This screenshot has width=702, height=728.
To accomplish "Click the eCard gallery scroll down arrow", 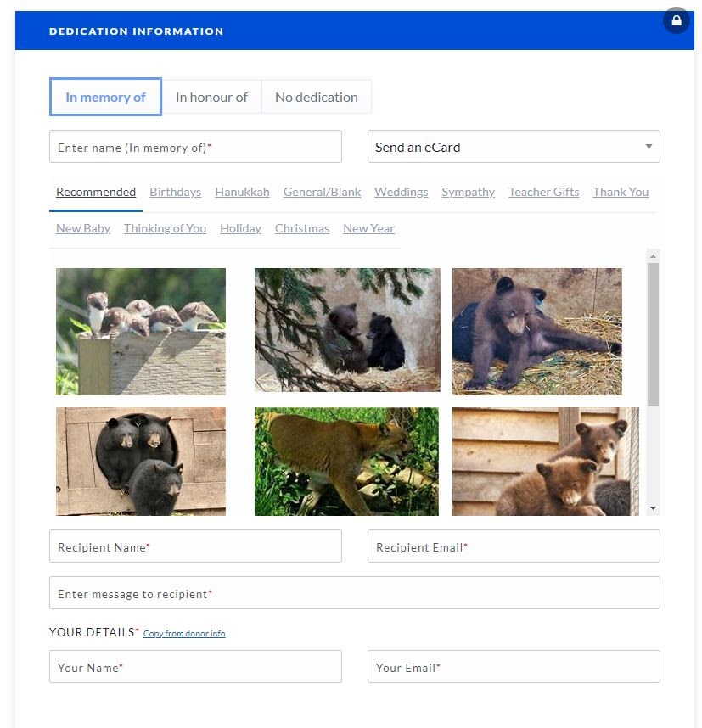I will (x=653, y=508).
